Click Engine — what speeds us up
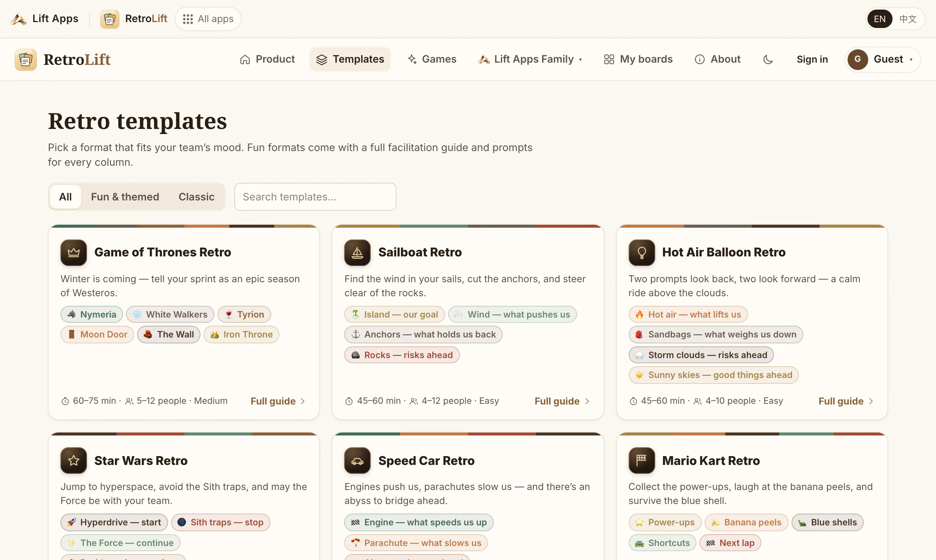Screen dimensions: 936x560 click(x=419, y=522)
